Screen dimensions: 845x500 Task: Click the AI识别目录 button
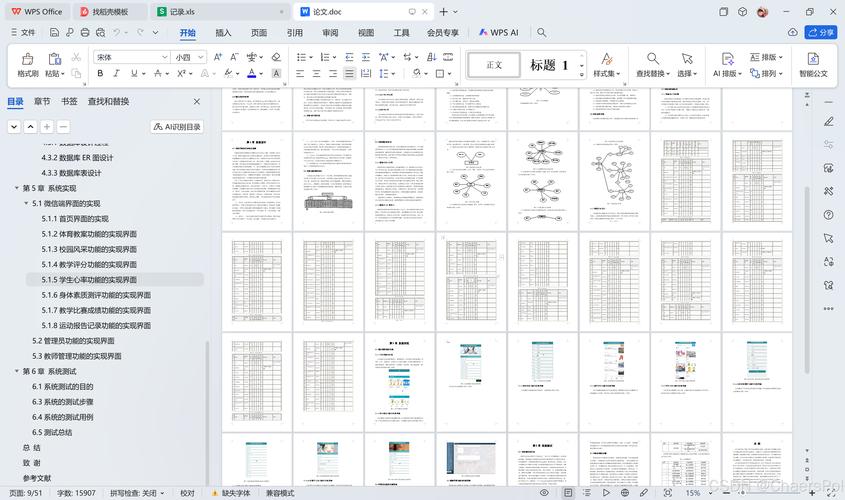coord(177,127)
